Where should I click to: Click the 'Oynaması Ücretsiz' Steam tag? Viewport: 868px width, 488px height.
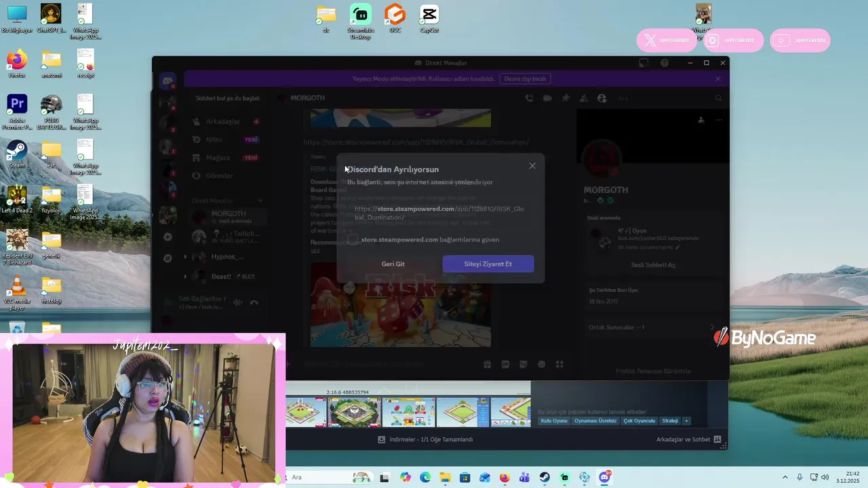click(x=595, y=421)
